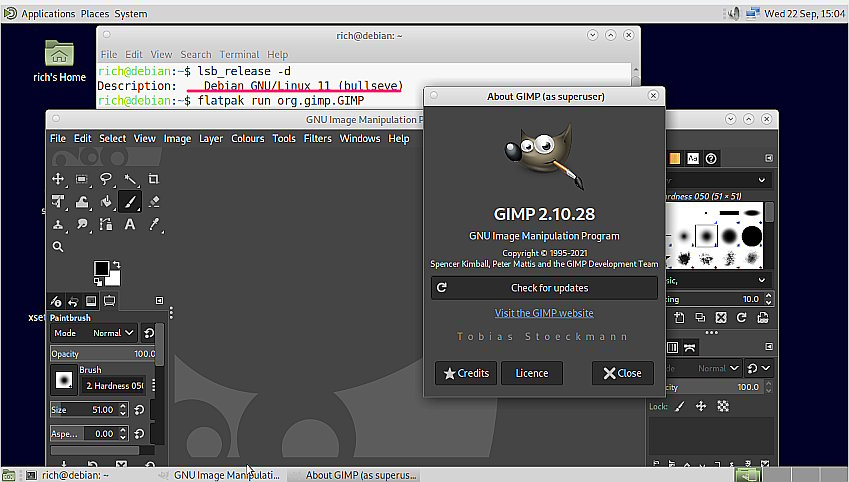Click Check for updates button
This screenshot has width=849, height=482.
click(544, 288)
